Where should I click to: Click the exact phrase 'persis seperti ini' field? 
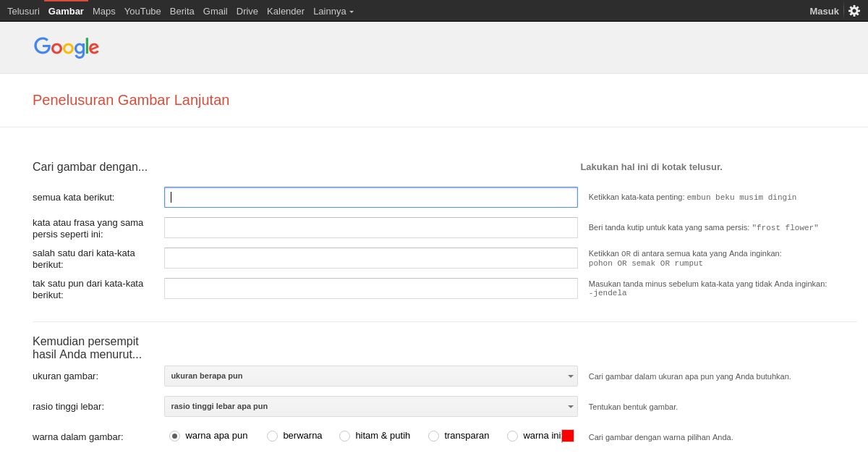point(370,228)
